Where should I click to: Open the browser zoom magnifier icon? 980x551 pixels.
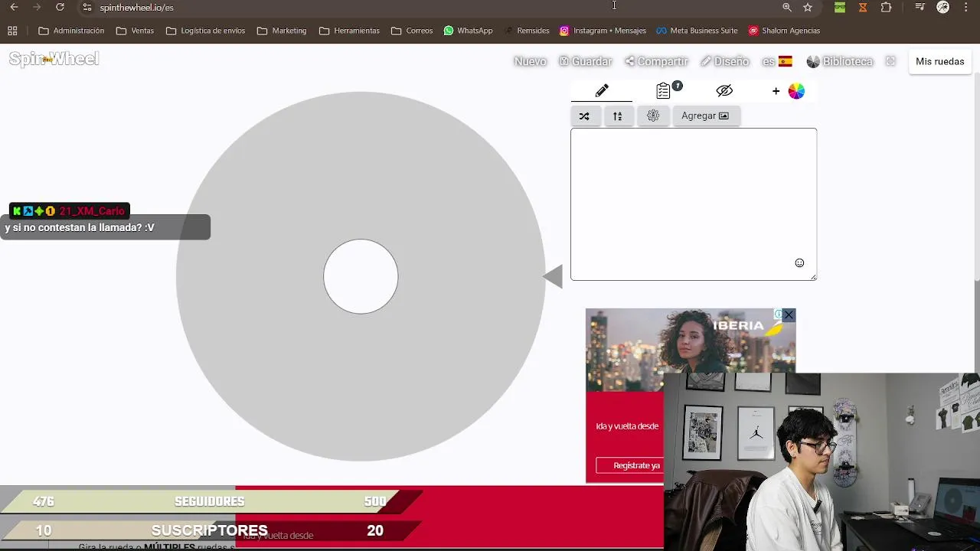787,7
